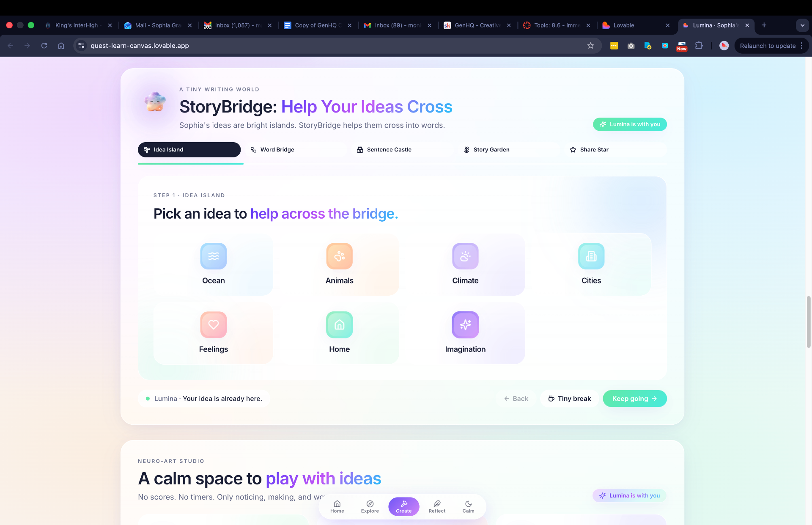Click the Keep going button

click(x=634, y=399)
